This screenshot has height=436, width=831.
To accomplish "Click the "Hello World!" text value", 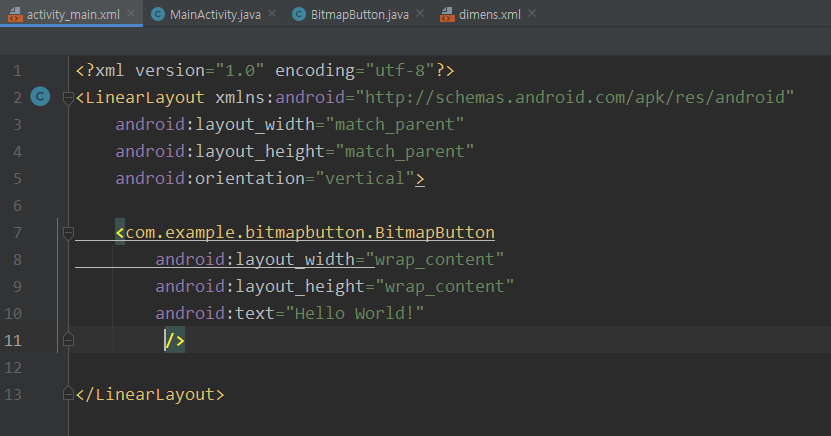I will click(x=355, y=314).
